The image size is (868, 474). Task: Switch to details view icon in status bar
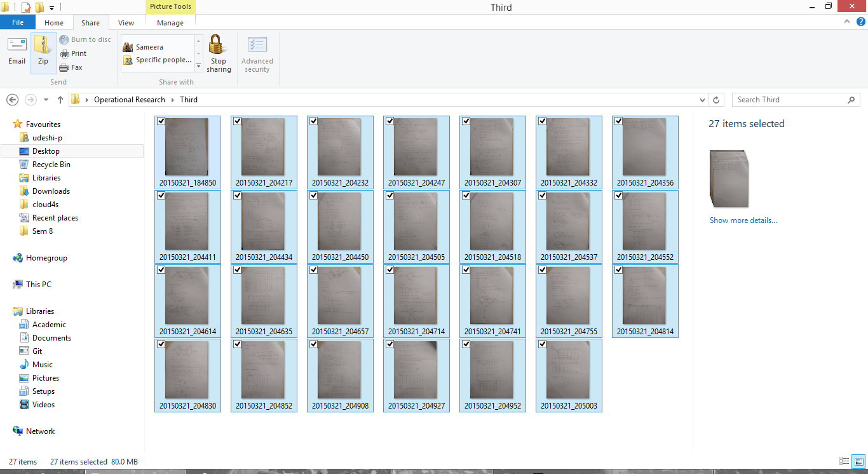tap(844, 462)
